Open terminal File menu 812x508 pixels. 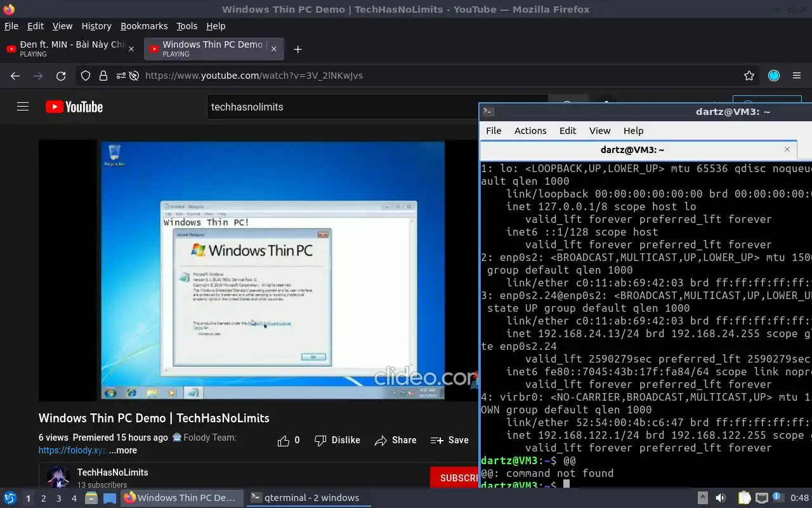tap(494, 131)
